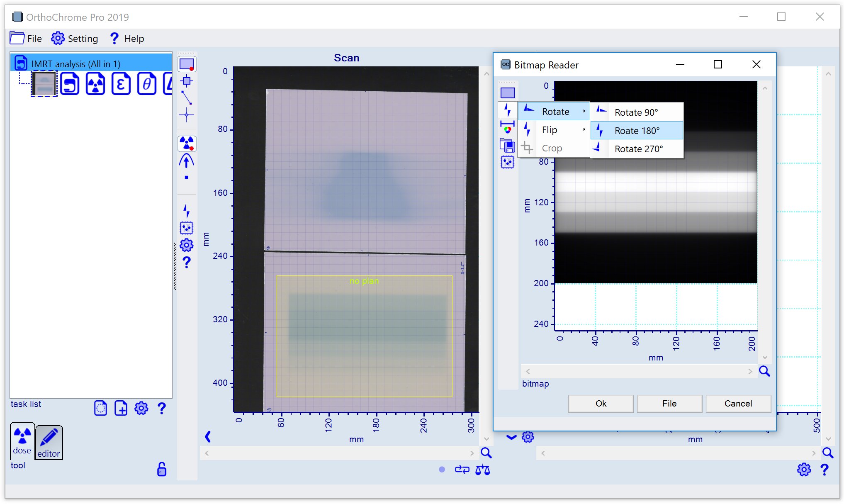Choose Roate 180° menu entry

tap(637, 131)
